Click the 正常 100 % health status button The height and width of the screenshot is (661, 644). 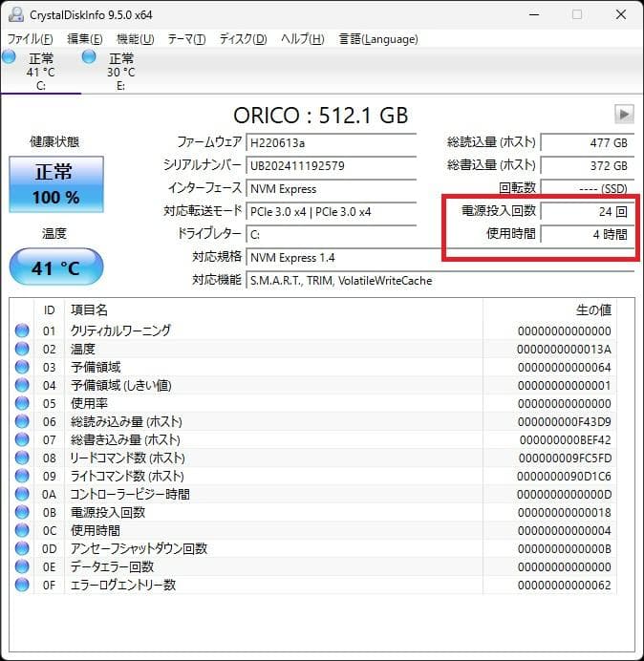coord(56,184)
